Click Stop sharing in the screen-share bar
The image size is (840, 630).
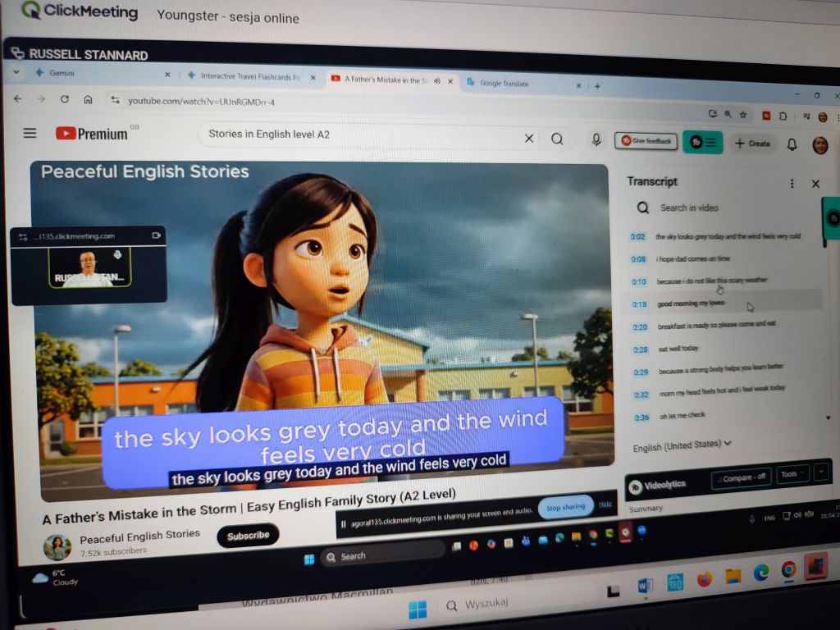565,507
